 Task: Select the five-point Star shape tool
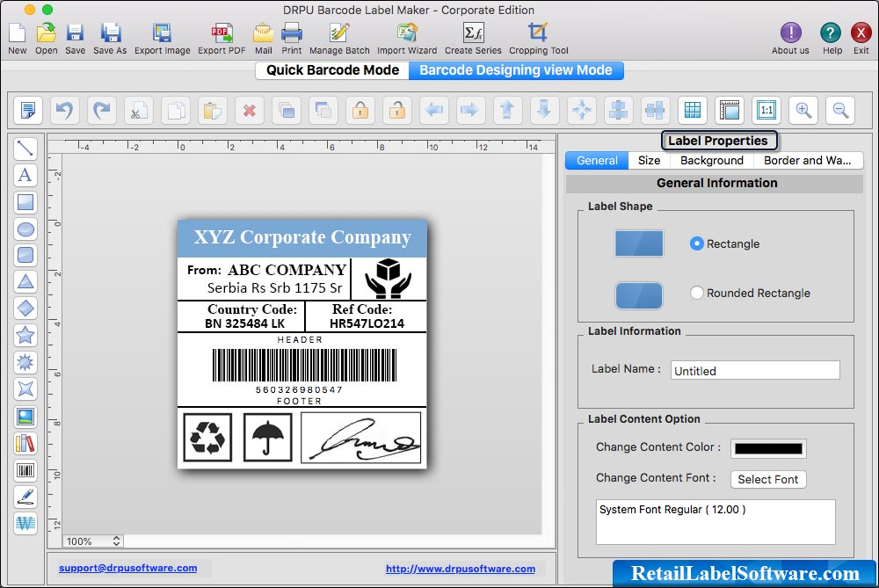coord(25,335)
